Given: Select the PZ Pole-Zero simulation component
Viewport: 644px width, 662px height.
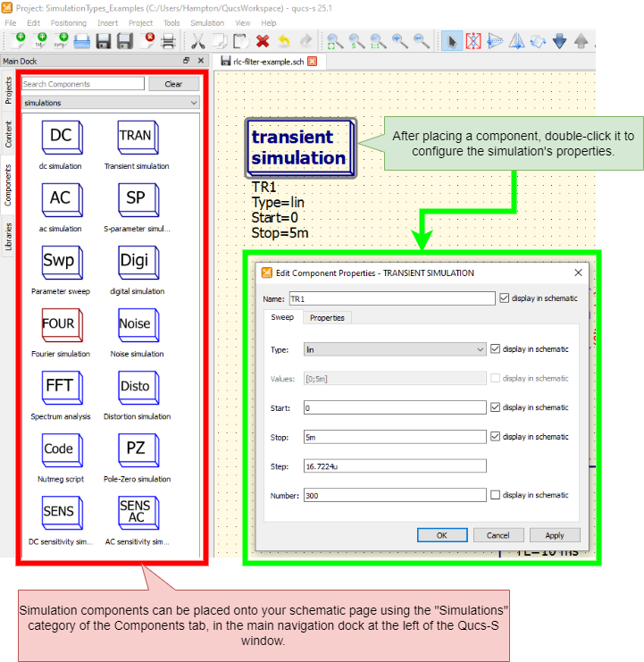Looking at the screenshot, I should click(x=137, y=457).
